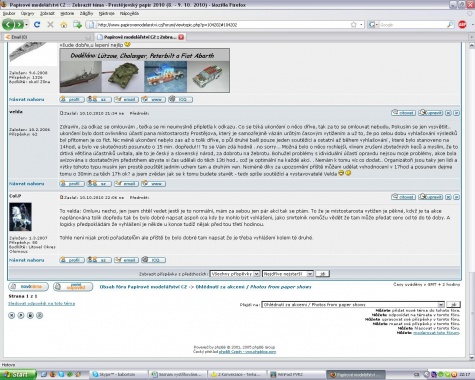The image size is (475, 380).
Task: Go to the Firefox home page
Action: tap(64, 25)
